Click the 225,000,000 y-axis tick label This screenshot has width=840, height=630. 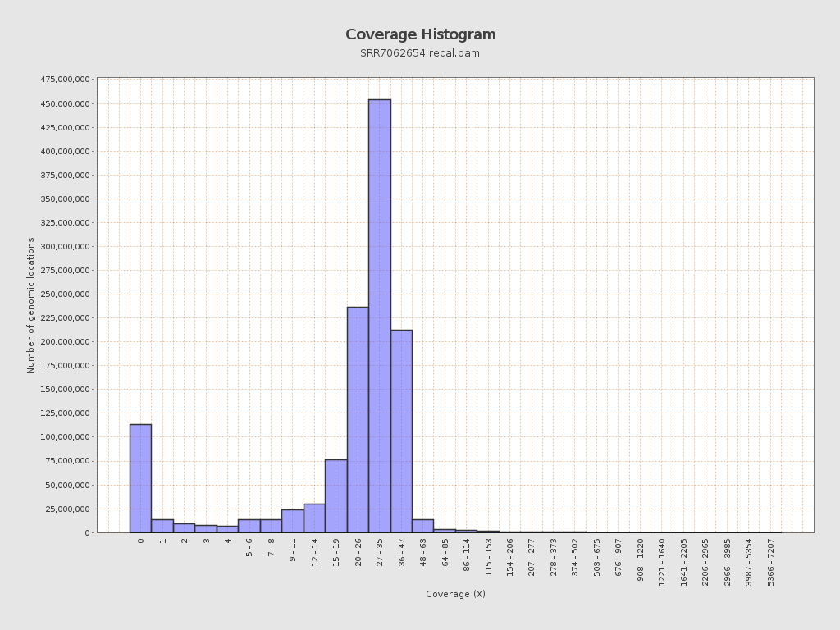tap(65, 317)
